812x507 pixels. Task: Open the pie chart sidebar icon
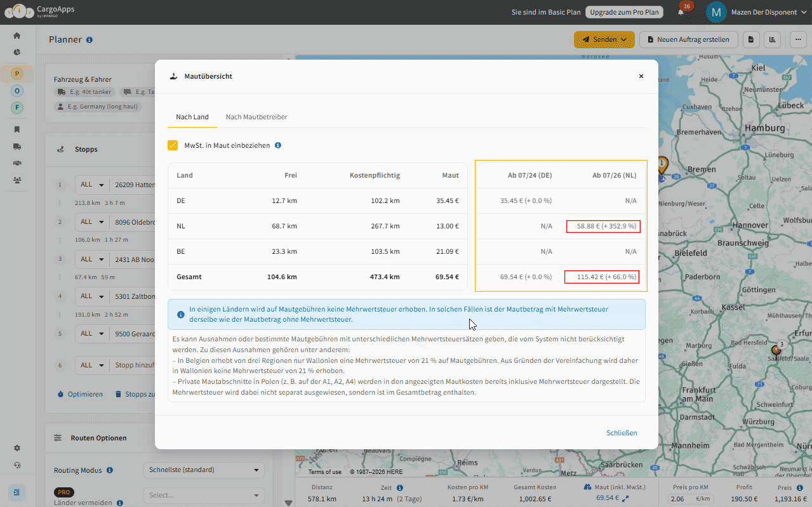click(17, 53)
